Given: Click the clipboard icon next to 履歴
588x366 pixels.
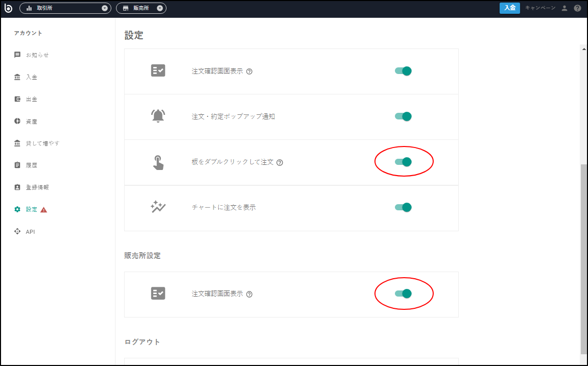Looking at the screenshot, I should coord(17,165).
